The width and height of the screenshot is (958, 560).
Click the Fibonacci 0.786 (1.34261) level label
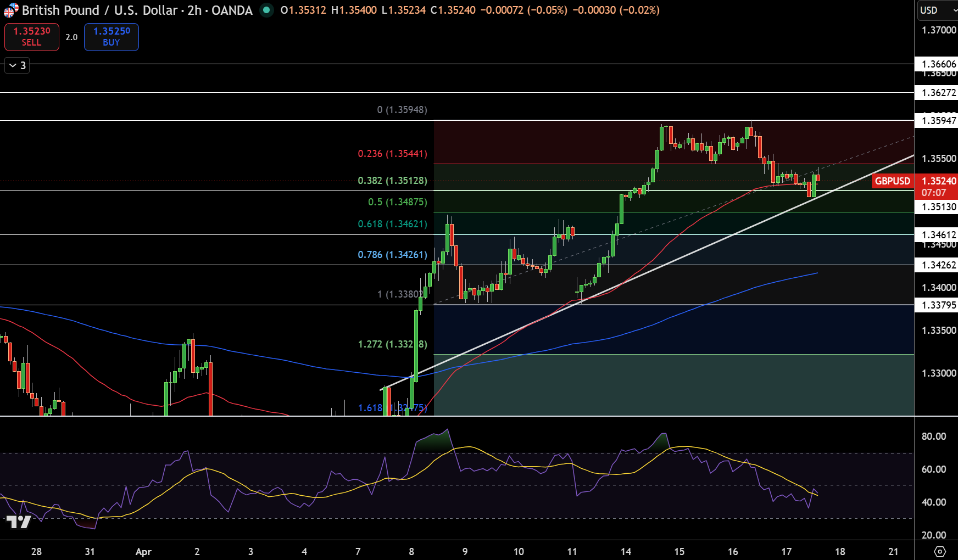[393, 255]
